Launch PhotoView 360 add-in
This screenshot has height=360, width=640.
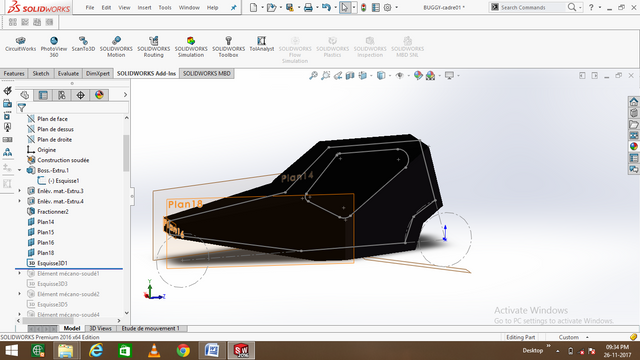pos(53,47)
